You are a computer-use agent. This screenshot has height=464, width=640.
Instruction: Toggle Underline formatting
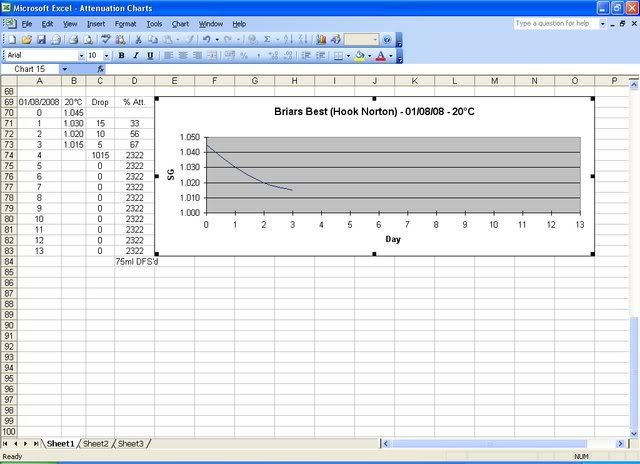click(150, 56)
